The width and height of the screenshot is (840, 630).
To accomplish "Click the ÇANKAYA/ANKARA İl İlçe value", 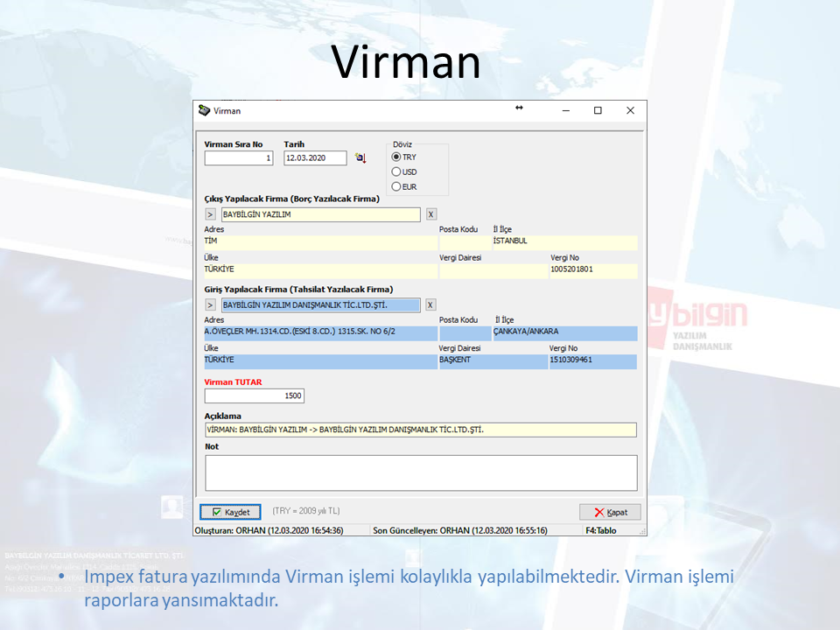I will point(565,332).
